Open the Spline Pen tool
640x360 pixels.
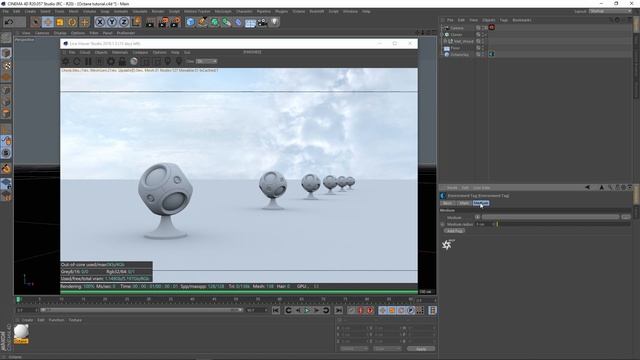coord(202,22)
